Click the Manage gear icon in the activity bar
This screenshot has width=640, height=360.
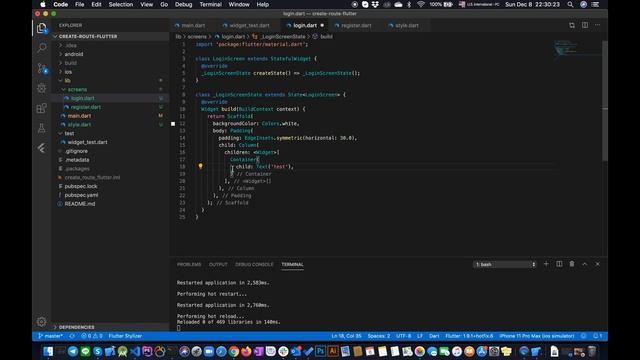click(x=42, y=322)
